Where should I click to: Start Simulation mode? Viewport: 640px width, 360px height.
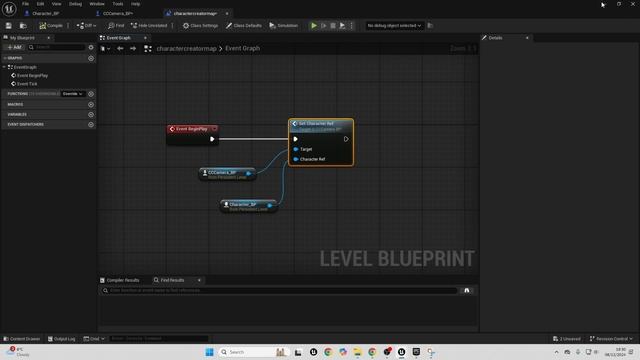coord(284,26)
